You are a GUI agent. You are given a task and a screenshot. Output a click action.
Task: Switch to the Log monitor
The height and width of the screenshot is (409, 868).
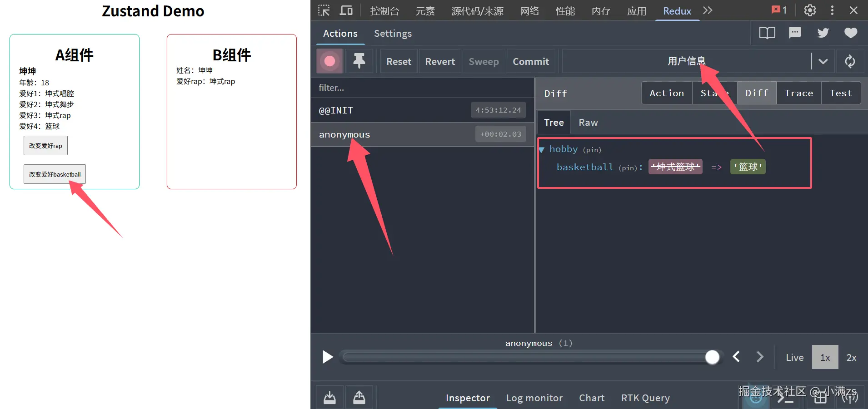click(534, 398)
